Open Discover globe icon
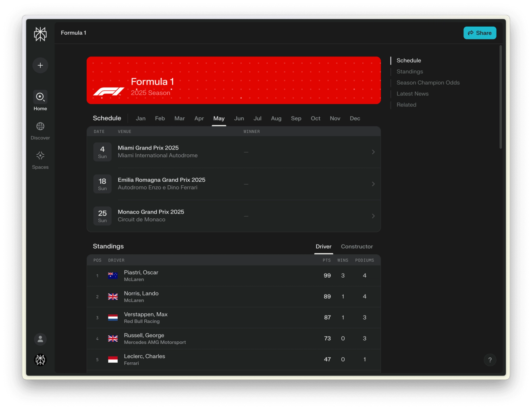532x409 pixels. [x=40, y=126]
